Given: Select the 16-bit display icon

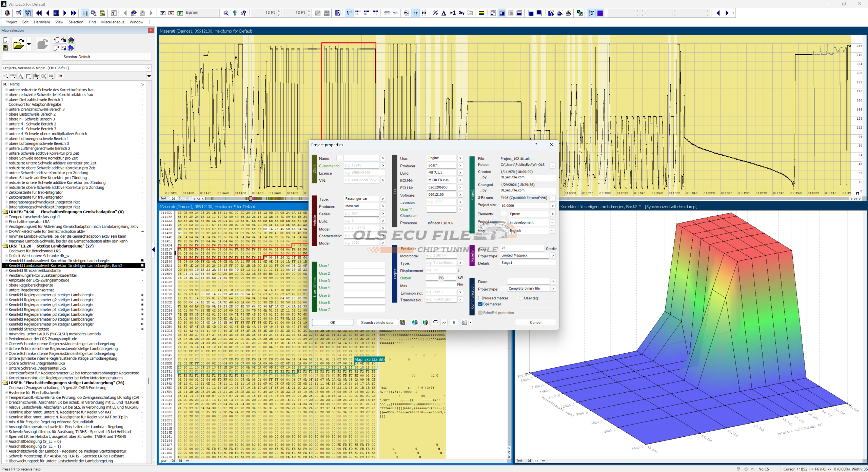Looking at the screenshot, I should 357,13.
